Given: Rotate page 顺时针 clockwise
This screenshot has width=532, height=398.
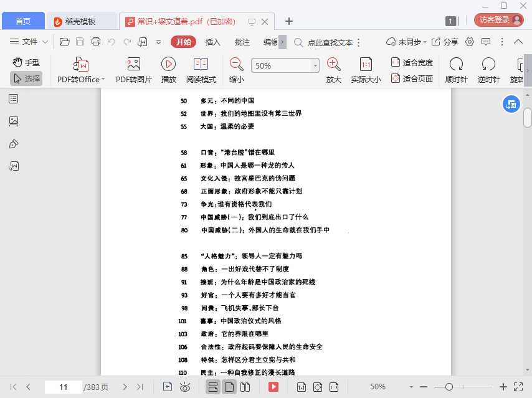Looking at the screenshot, I should tap(456, 70).
